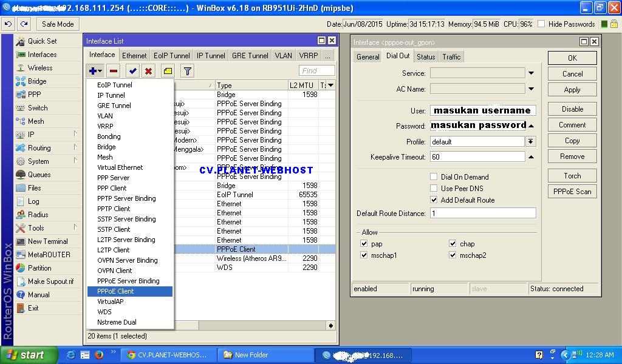
Task: Click the blue checkmark Enable icon
Action: pyautogui.click(x=132, y=71)
